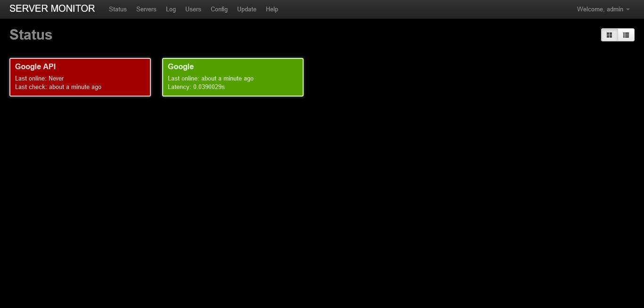Open the Users page
Screen dimensions: 644x308
click(193, 9)
